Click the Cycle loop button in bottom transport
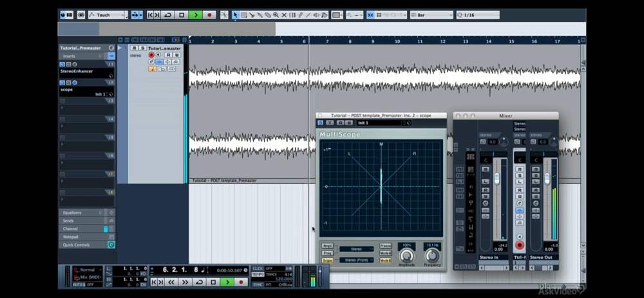 pyautogui.click(x=199, y=282)
